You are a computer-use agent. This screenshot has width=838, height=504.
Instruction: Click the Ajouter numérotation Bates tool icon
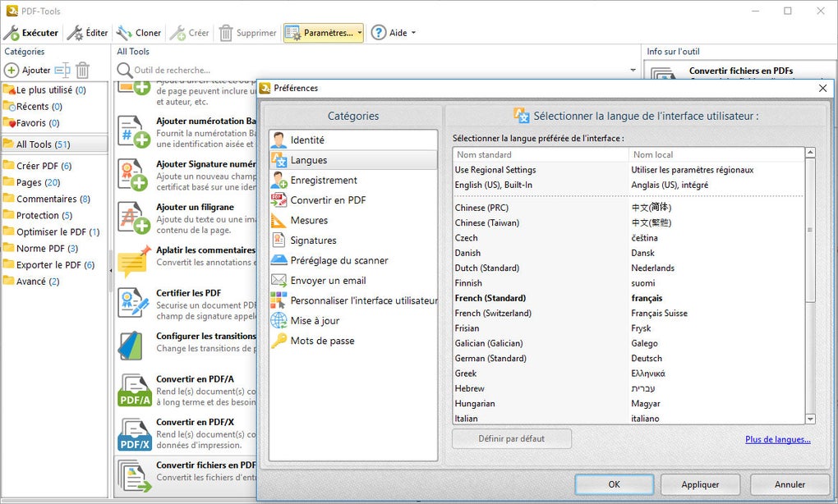click(x=134, y=131)
